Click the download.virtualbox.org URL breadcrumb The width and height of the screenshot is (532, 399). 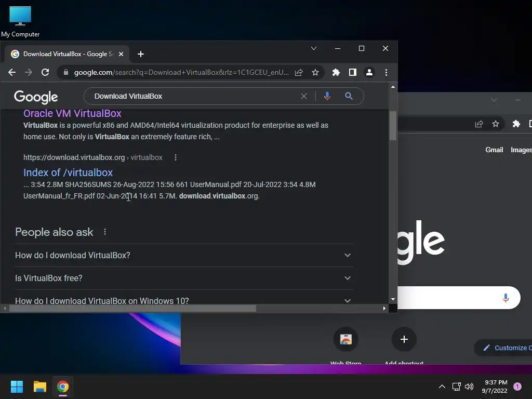92,157
